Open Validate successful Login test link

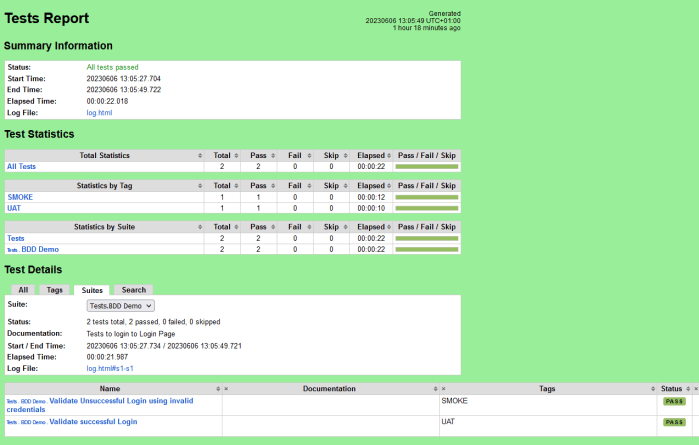click(x=72, y=422)
